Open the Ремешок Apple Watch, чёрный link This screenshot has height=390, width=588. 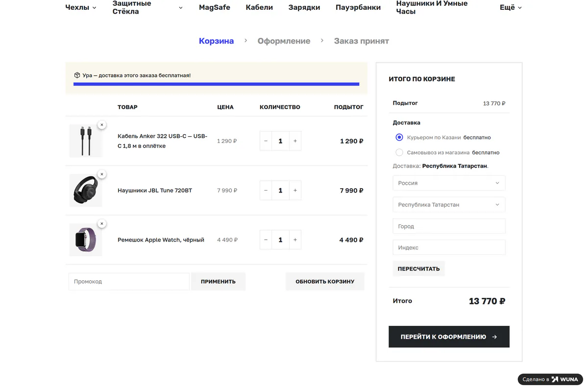point(161,240)
